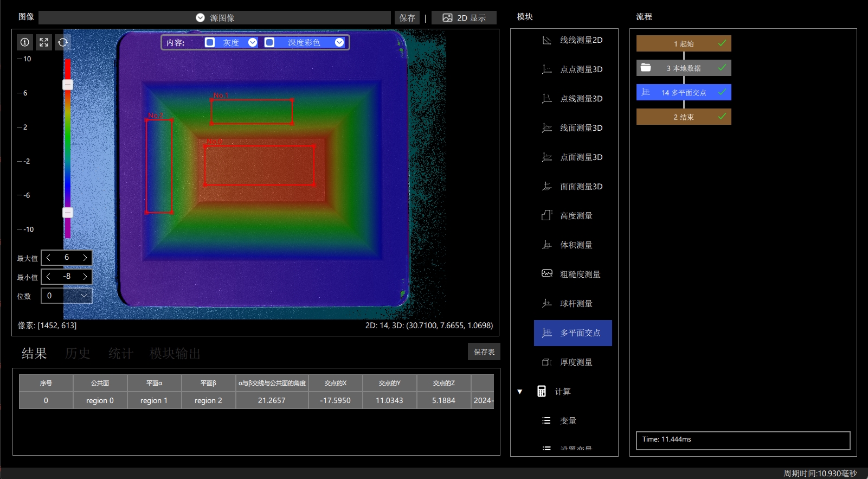This screenshot has height=479, width=868.
Task: Click the refresh view icon
Action: 63,42
